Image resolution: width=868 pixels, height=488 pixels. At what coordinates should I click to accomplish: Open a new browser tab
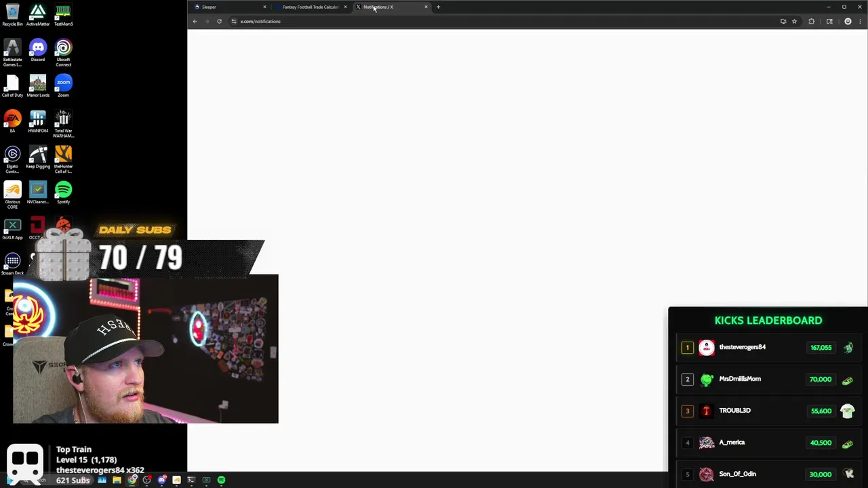pos(438,7)
